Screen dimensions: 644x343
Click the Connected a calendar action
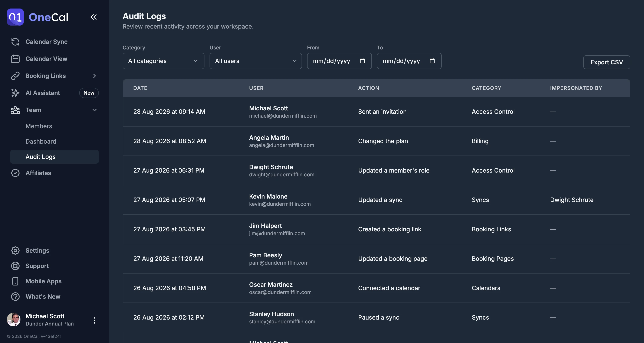pyautogui.click(x=389, y=288)
